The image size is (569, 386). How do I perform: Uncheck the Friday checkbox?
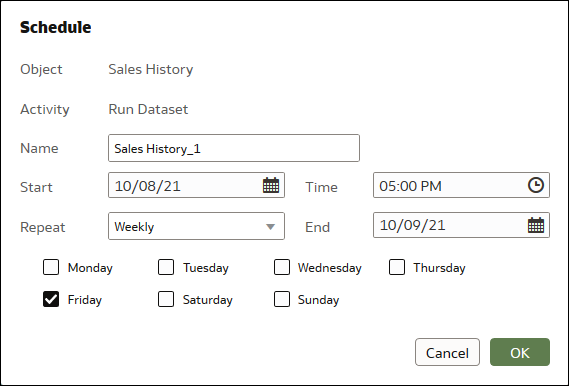[51, 299]
